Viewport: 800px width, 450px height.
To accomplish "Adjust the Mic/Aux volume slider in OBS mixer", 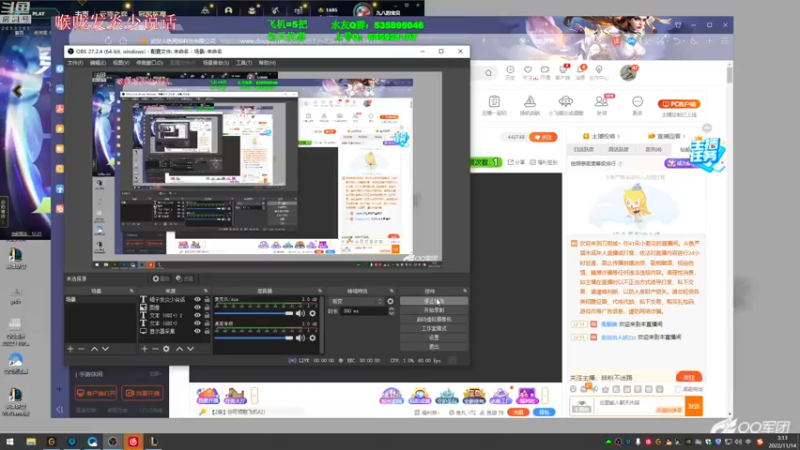I will point(254,313).
